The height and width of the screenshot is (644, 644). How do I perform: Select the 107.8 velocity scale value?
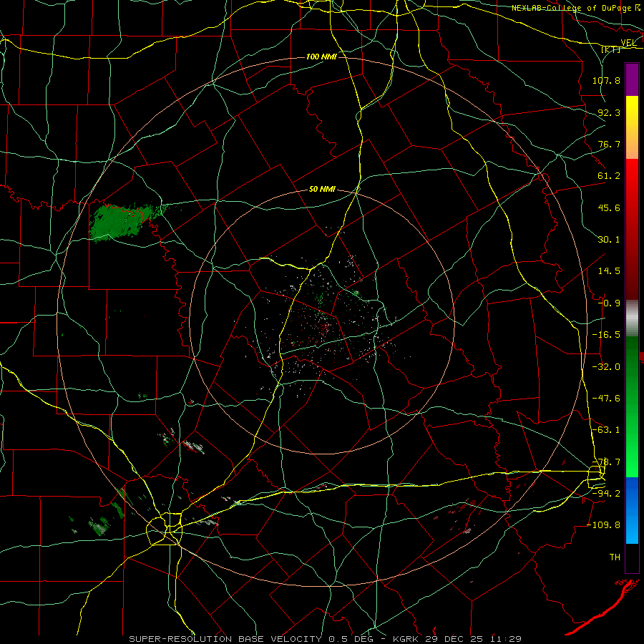coord(606,80)
